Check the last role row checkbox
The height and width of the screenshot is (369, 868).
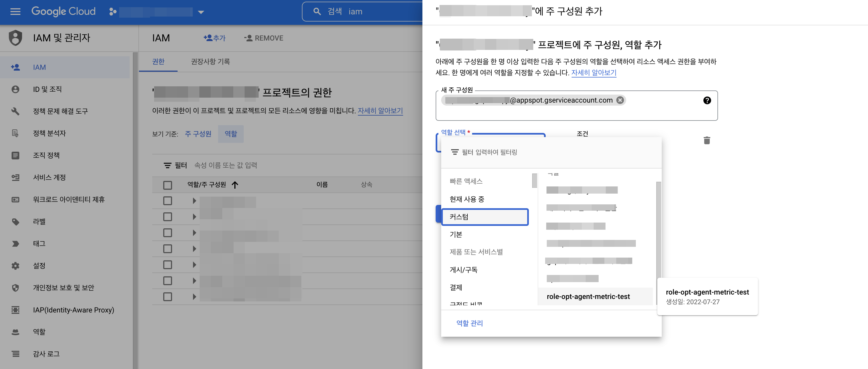(x=167, y=297)
